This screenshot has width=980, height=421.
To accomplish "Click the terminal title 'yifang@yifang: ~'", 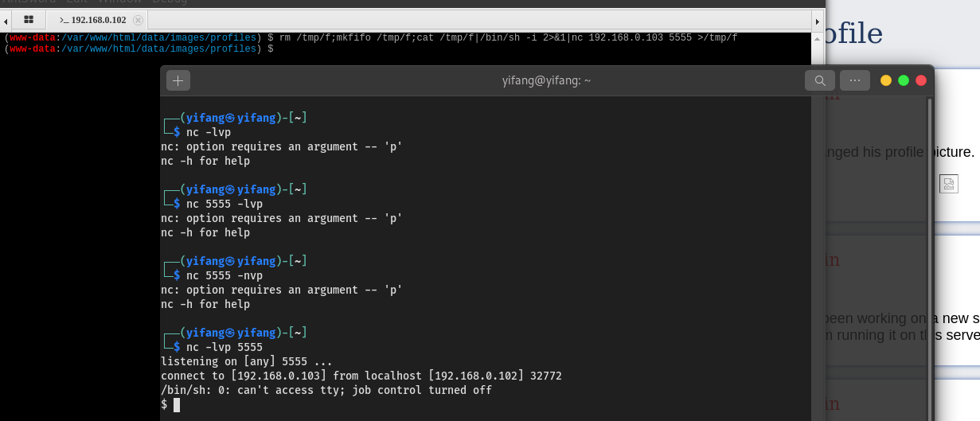I will pos(546,80).
